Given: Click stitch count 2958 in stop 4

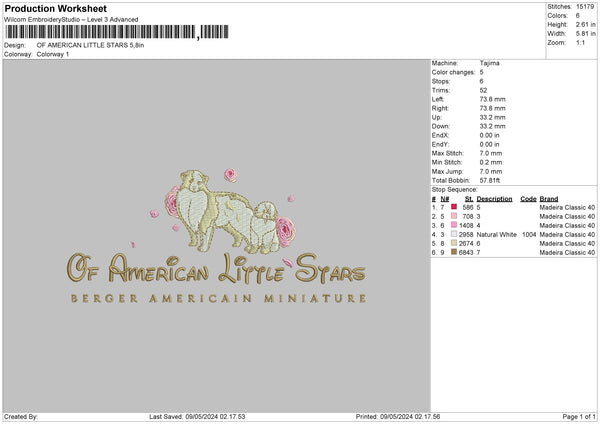Looking at the screenshot, I should pos(466,234).
